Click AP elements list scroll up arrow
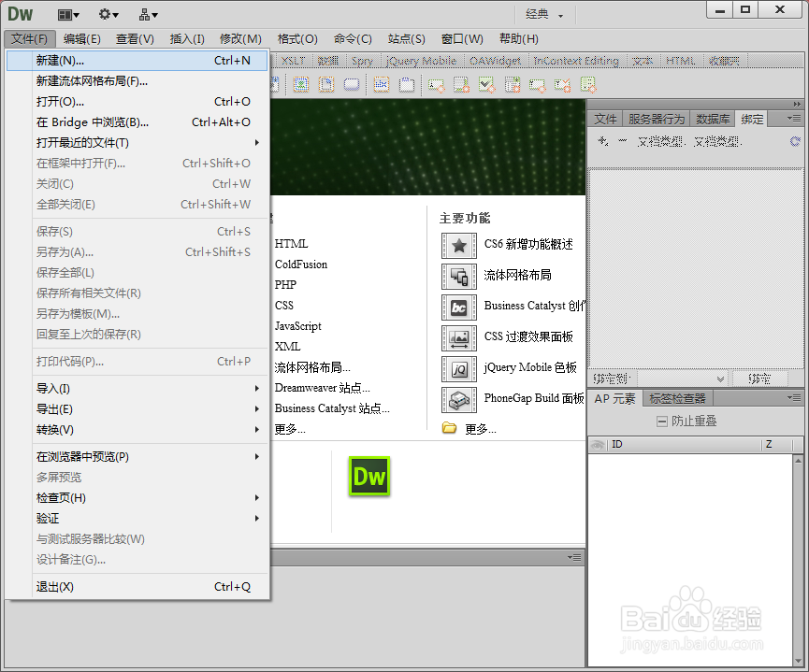The height and width of the screenshot is (672, 809). tap(798, 460)
